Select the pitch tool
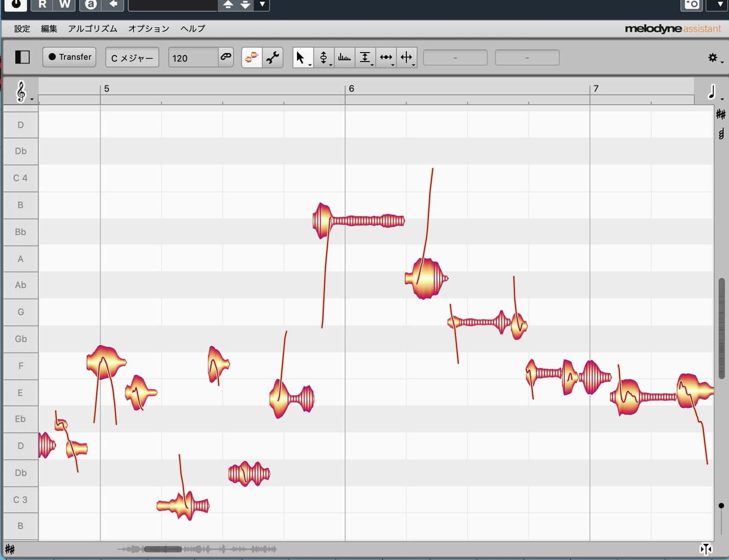 point(324,57)
